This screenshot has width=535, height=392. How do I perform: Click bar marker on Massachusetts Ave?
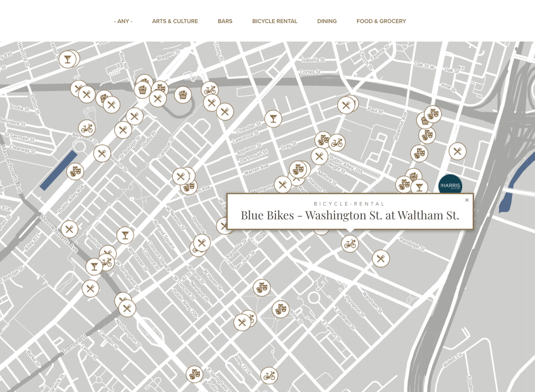pyautogui.click(x=94, y=267)
